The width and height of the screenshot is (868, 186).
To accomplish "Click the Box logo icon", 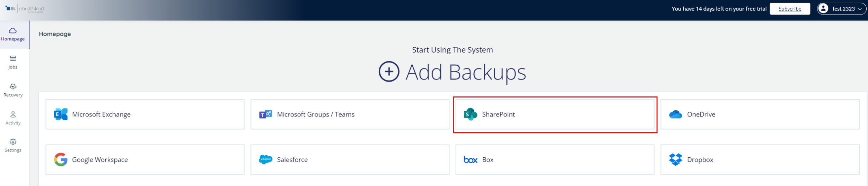I will click(470, 160).
